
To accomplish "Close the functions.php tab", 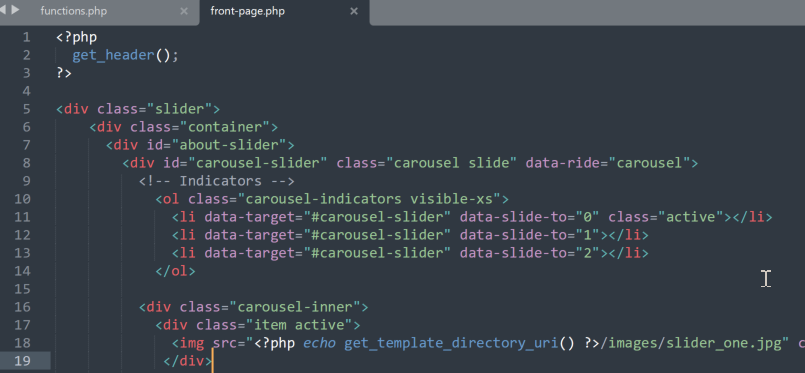I will (184, 11).
